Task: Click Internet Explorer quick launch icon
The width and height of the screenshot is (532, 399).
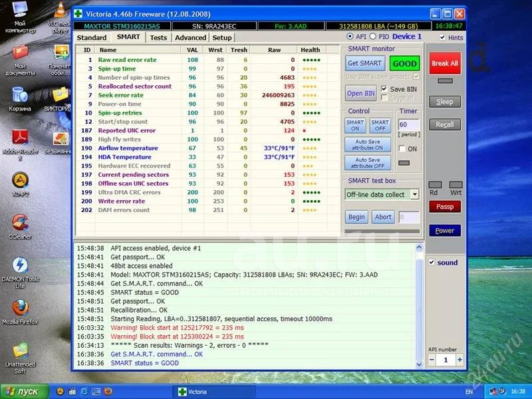Action: [x=84, y=391]
